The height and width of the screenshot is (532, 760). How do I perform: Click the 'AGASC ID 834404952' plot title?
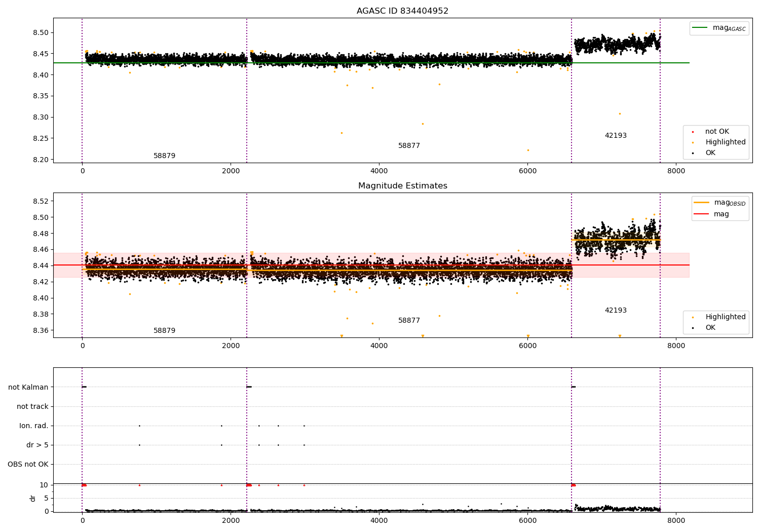402,11
